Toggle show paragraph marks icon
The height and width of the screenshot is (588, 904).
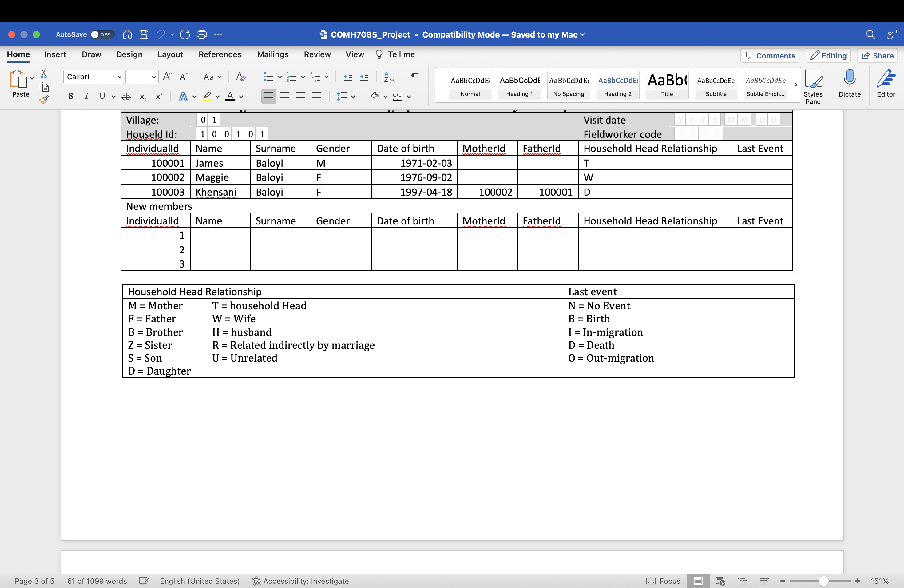(x=414, y=77)
